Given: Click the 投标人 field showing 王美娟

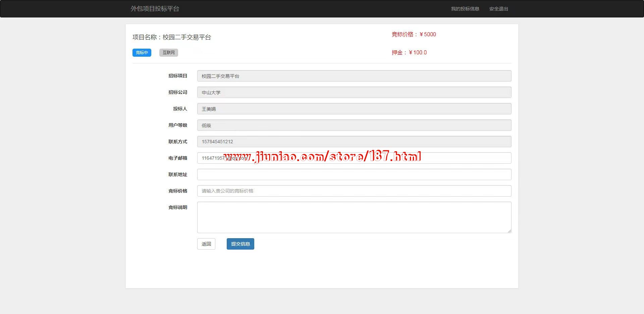Looking at the screenshot, I should tap(354, 109).
